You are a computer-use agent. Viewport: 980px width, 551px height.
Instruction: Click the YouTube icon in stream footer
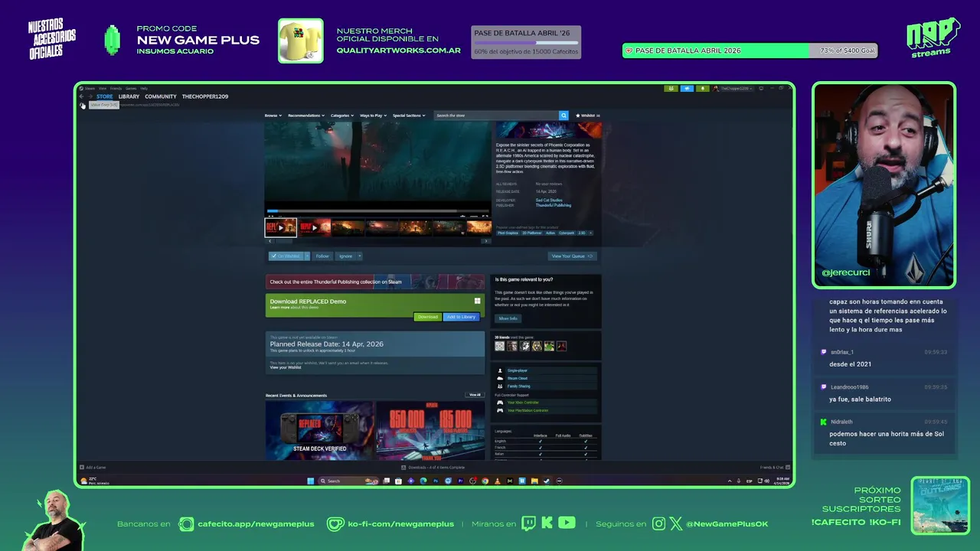[x=567, y=523]
